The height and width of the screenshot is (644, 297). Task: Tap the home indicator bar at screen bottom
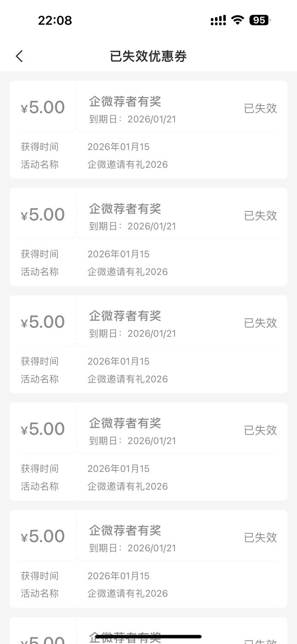tap(148, 637)
